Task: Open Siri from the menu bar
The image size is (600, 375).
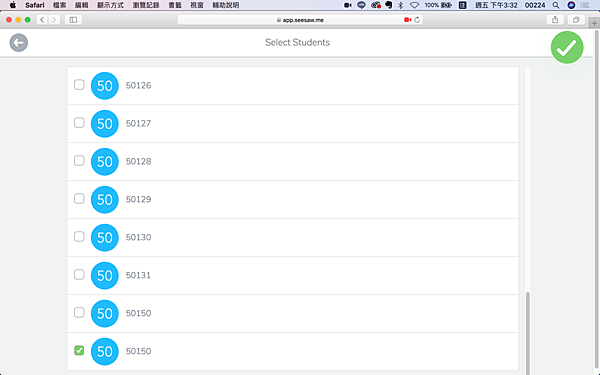Action: click(x=571, y=5)
